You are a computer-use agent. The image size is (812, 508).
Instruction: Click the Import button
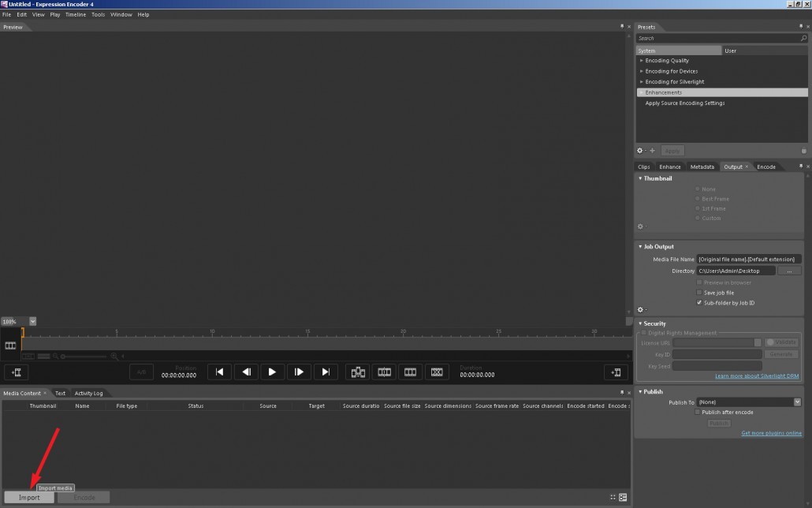[x=29, y=498]
